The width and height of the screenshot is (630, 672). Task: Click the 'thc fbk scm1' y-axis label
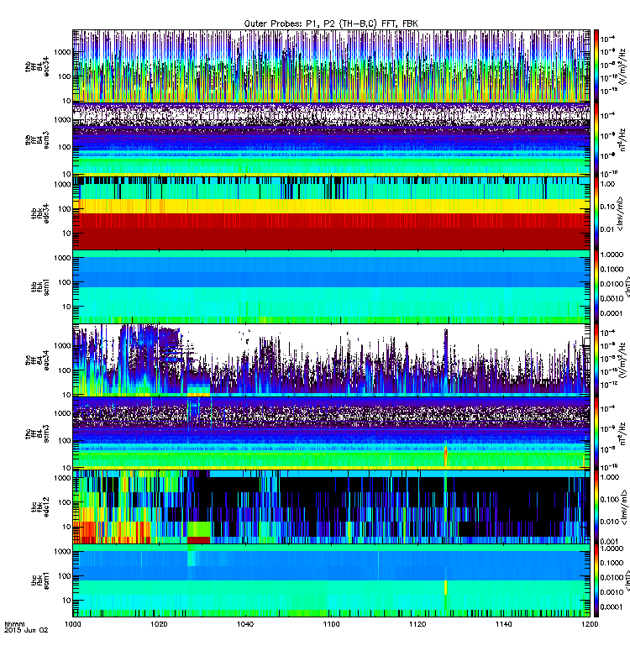coord(40,580)
